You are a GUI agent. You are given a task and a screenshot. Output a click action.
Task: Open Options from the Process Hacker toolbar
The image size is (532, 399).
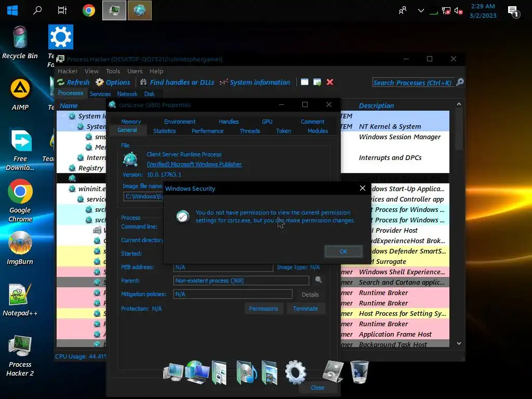(x=113, y=83)
